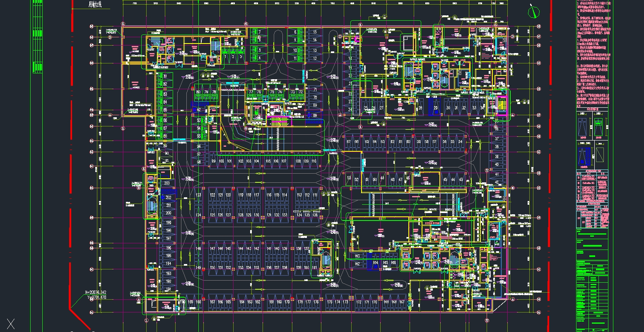Select parking space number 37
This screenshot has height=332, width=644.
(497, 139)
